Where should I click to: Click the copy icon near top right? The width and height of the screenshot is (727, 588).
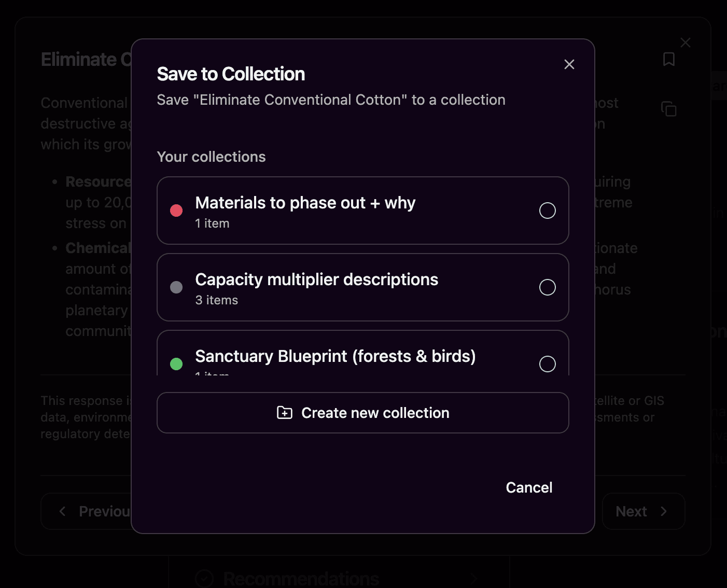(669, 109)
